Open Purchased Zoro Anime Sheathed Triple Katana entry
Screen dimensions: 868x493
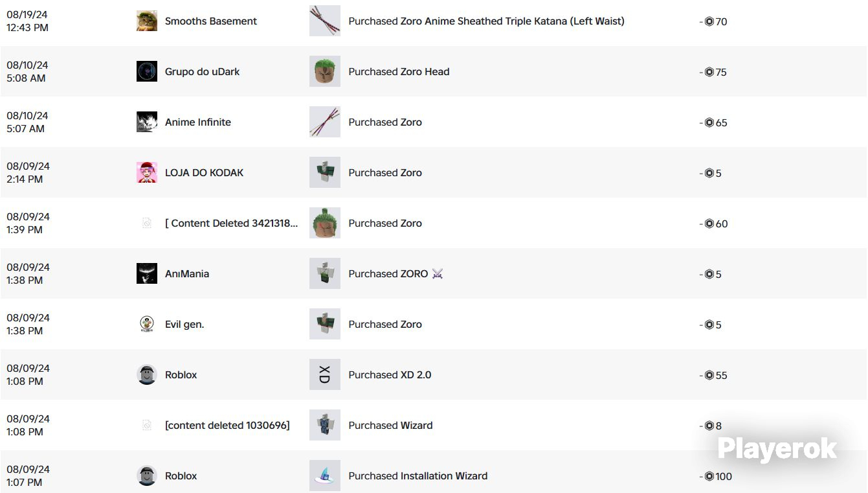tap(487, 21)
